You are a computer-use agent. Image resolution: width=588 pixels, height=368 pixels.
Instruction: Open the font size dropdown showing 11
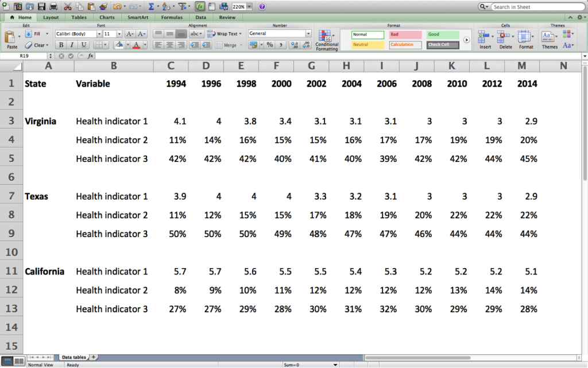tap(119, 34)
